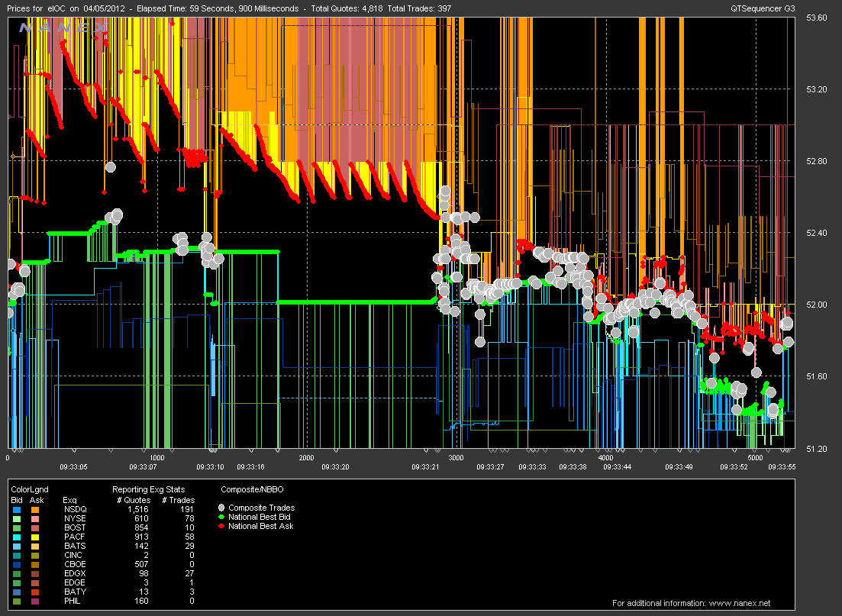Click the 09:33:44 time axis label
The image size is (842, 616).
point(617,466)
